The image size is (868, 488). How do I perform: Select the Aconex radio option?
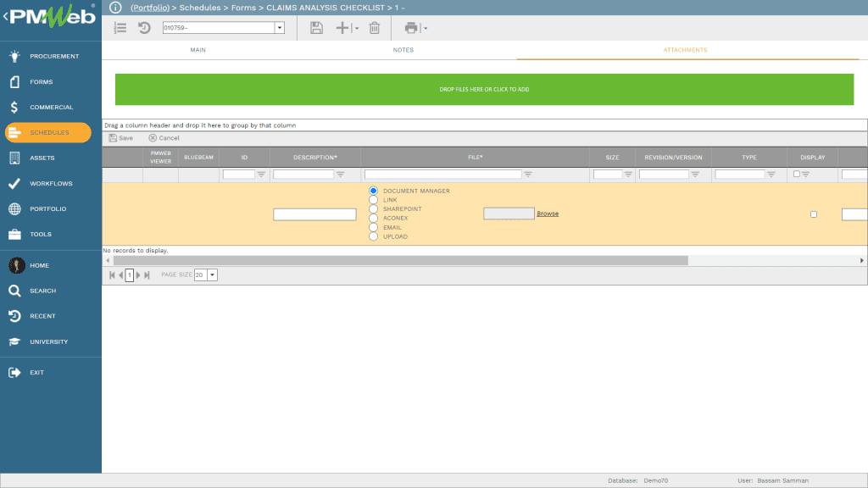click(x=373, y=218)
